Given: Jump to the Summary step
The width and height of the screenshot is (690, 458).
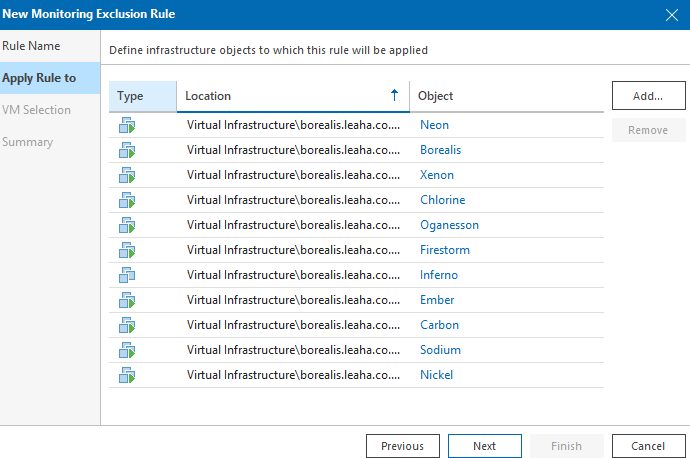Looking at the screenshot, I should point(27,142).
